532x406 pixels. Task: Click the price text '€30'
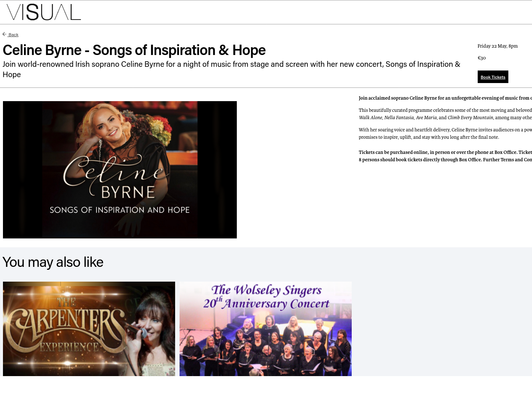coord(482,58)
